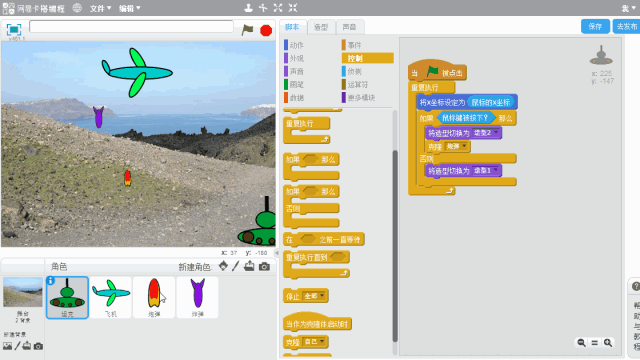Viewport: 640px width, 360px height.
Task: Paint a new sprite with brush icon
Action: [236, 266]
